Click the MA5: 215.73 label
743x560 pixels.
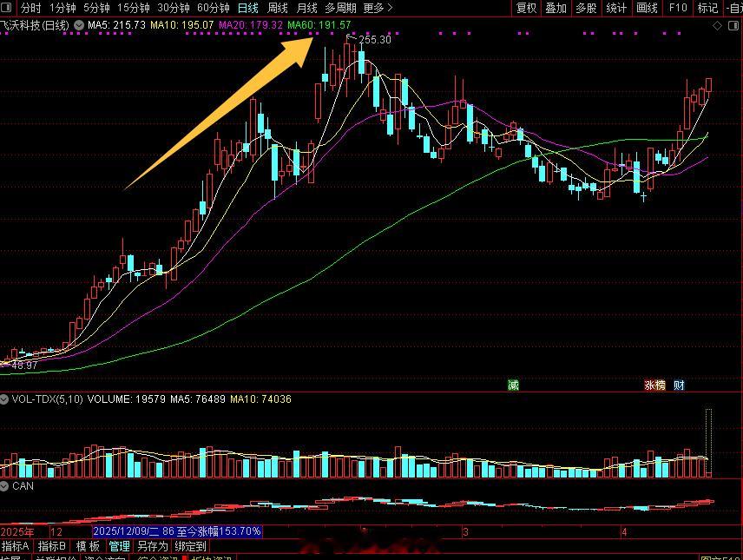[116, 25]
